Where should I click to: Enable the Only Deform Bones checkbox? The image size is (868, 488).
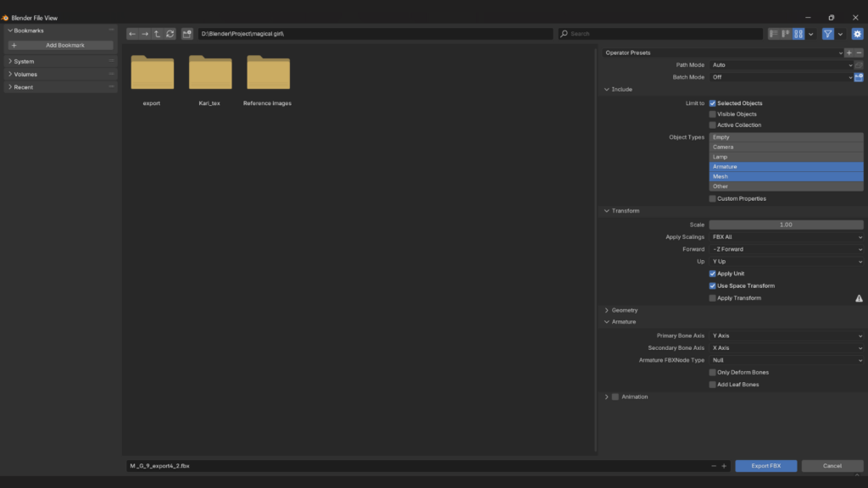(713, 373)
